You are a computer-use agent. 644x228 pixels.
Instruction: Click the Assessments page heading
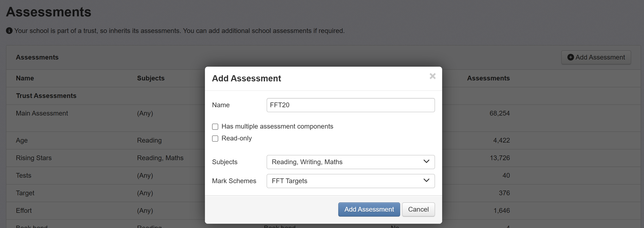tap(48, 12)
